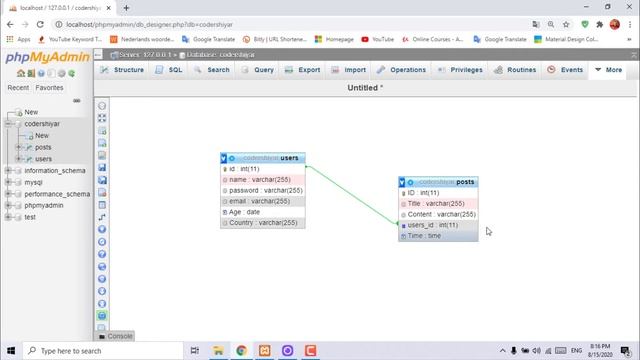The width and height of the screenshot is (640, 360).
Task: Open the Privileges tab
Action: point(460,70)
